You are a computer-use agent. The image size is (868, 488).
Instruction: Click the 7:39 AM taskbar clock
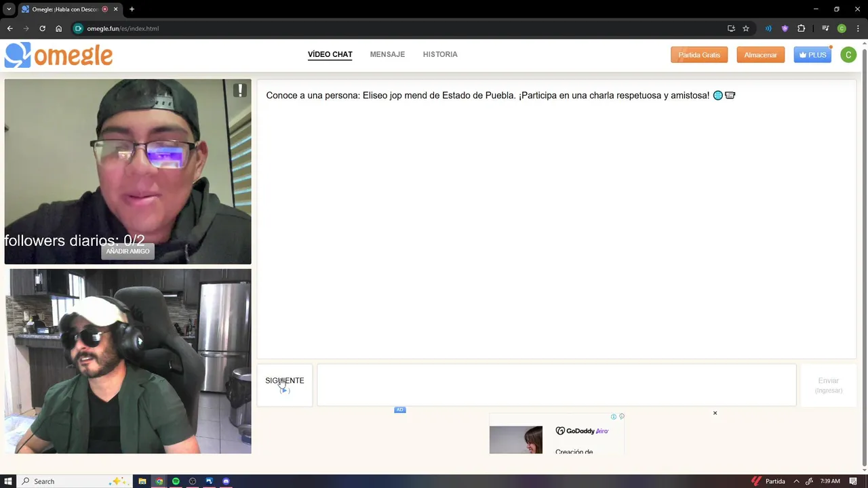tap(830, 481)
